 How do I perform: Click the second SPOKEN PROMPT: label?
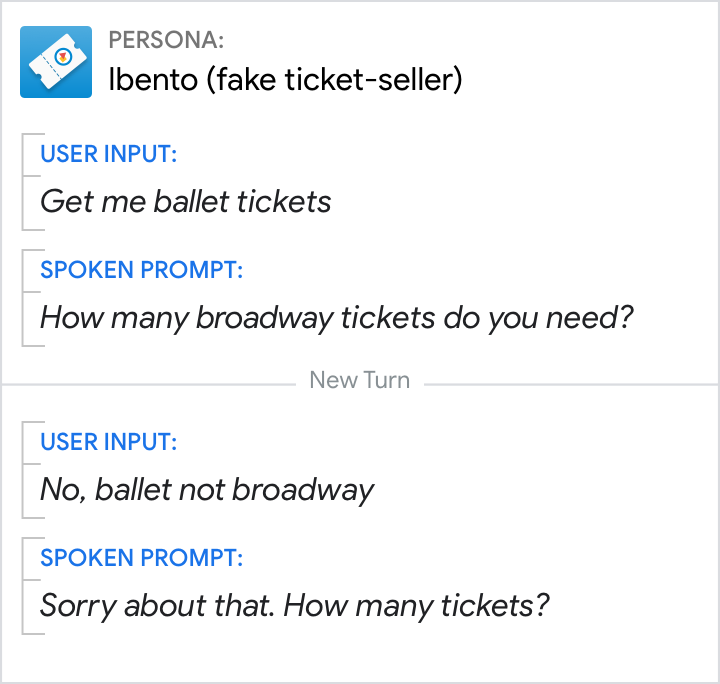[141, 558]
